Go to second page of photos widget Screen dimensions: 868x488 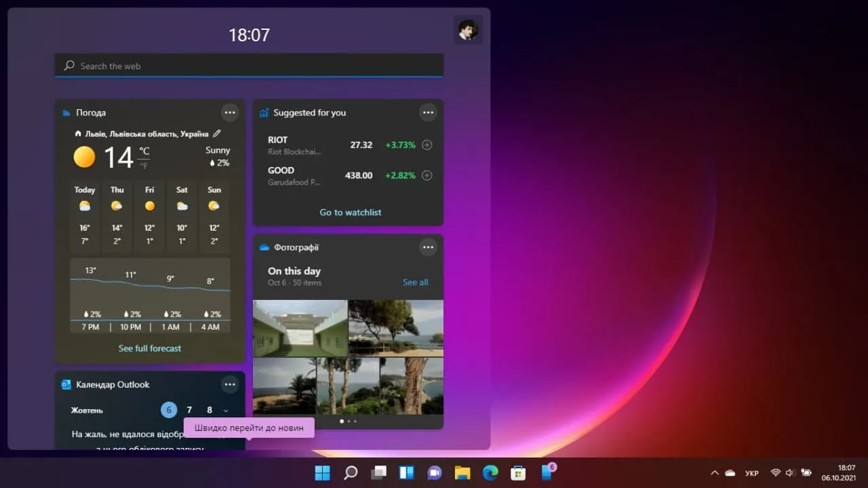349,421
